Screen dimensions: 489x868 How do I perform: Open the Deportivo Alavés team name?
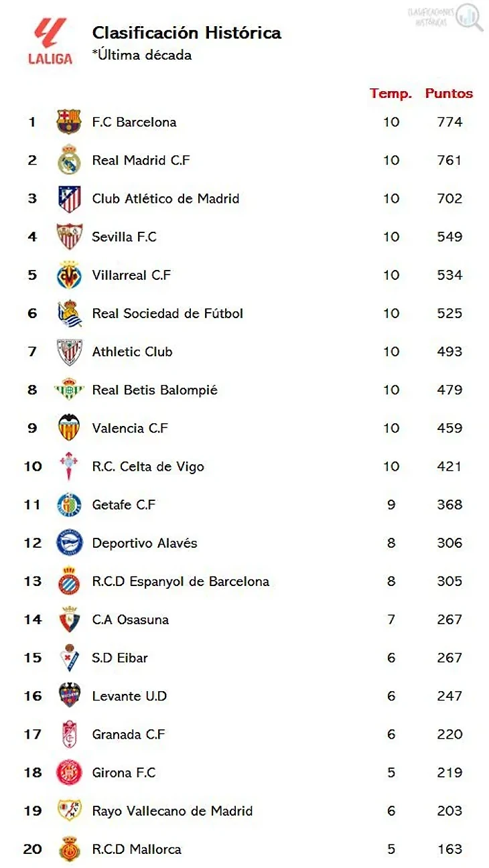145,543
